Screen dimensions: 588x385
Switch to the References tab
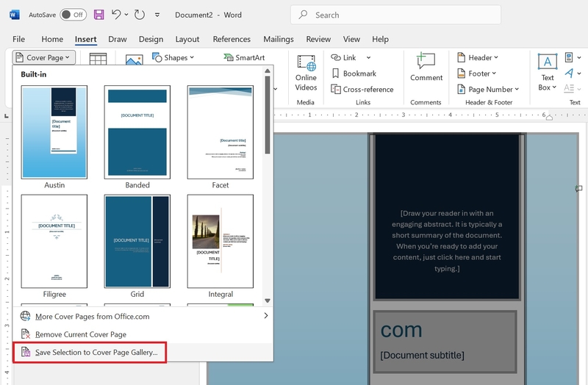pos(232,39)
